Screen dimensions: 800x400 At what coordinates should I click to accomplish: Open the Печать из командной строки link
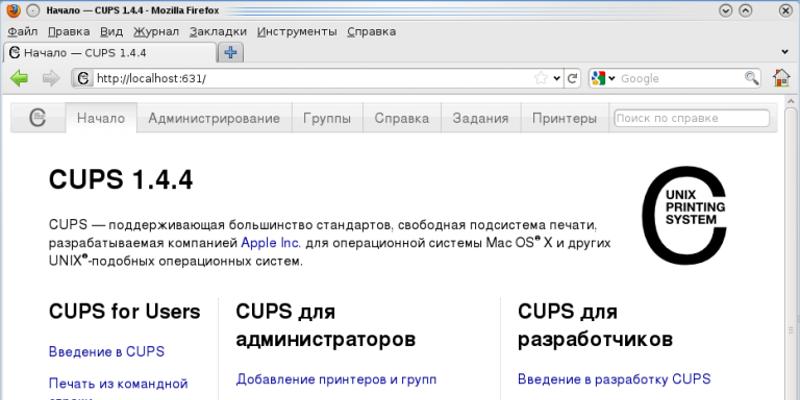(x=118, y=390)
